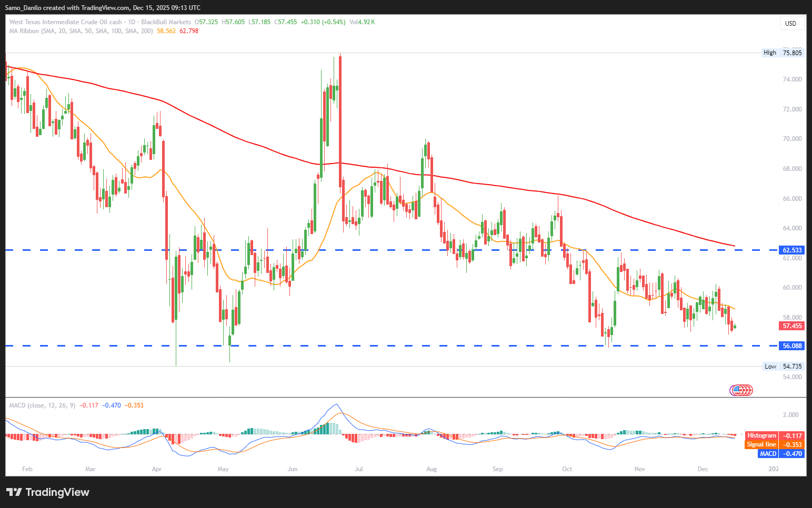Click the High 75.805 price marker
Image resolution: width=812 pixels, height=508 pixels.
click(783, 53)
